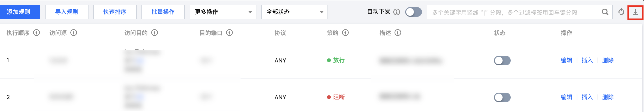This screenshot has width=644, height=112.
Task: Click the download rules icon
Action: 635,12
